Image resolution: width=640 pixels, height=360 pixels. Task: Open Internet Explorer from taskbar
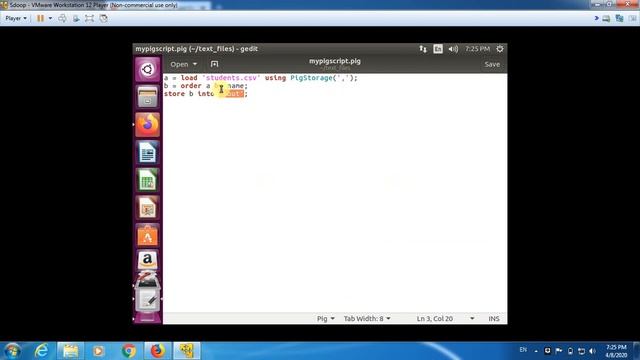tap(42, 351)
